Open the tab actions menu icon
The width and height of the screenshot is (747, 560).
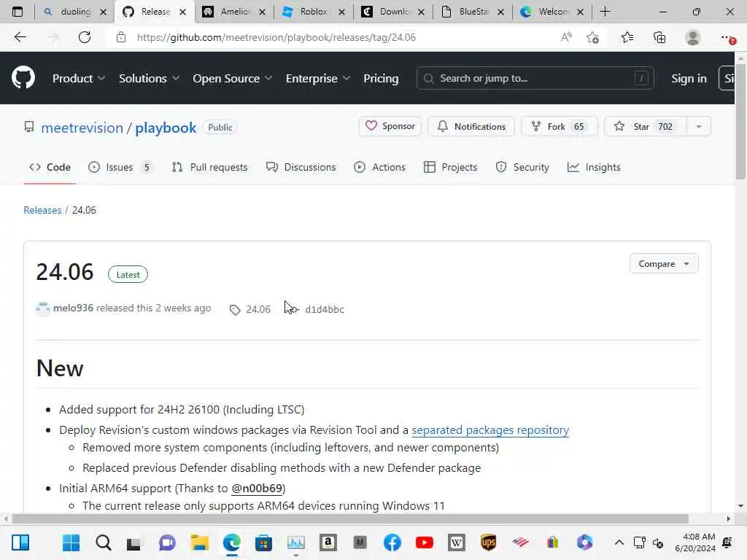click(x=18, y=12)
